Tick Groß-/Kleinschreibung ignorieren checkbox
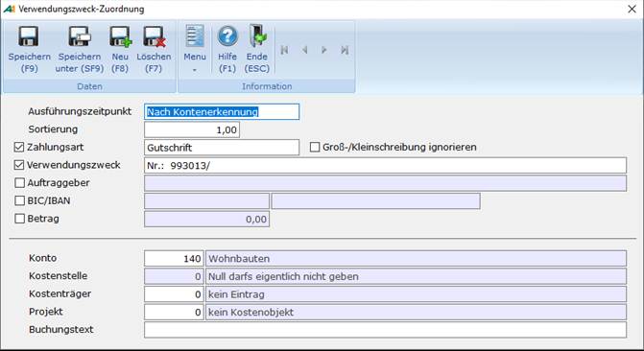The image size is (644, 351). pyautogui.click(x=315, y=147)
